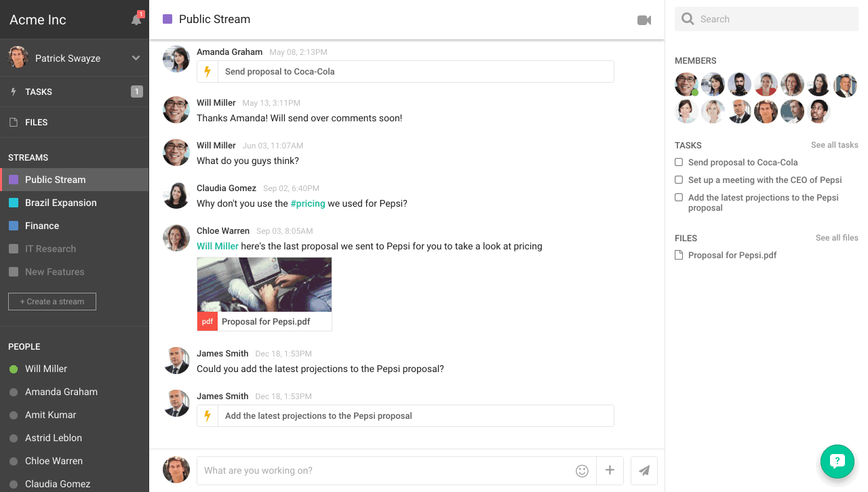Tick Add the latest projections task checkbox

click(679, 198)
